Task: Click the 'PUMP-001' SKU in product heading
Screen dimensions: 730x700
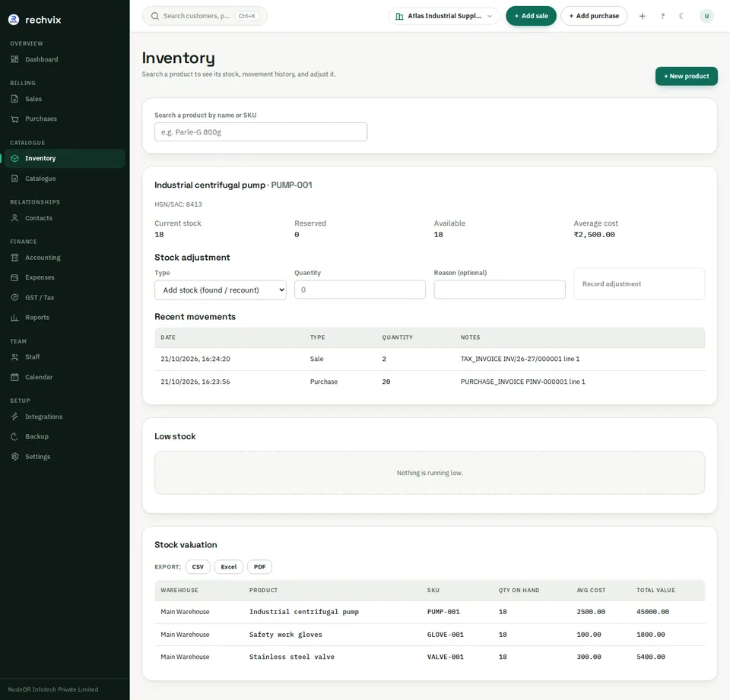Action: coord(291,185)
